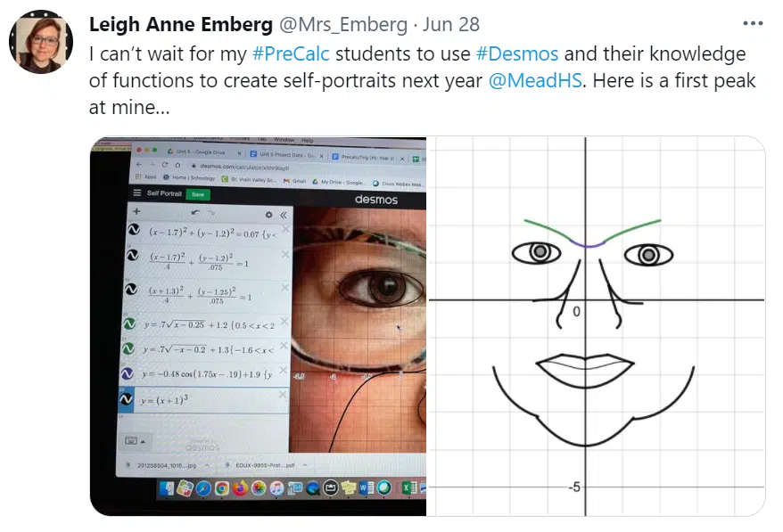783x532 pixels.
Task: Open Safari from the macOS dock
Action: tap(203, 488)
